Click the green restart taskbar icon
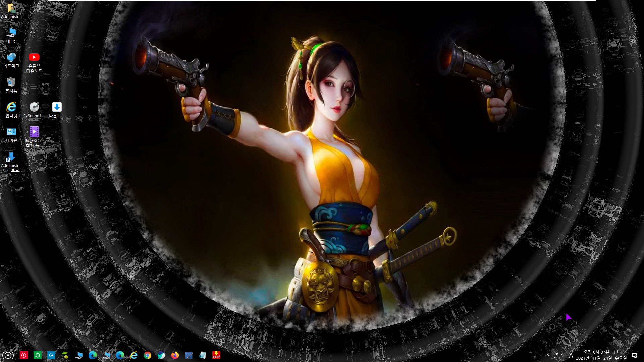Image resolution: width=644 pixels, height=362 pixels. pos(38,355)
